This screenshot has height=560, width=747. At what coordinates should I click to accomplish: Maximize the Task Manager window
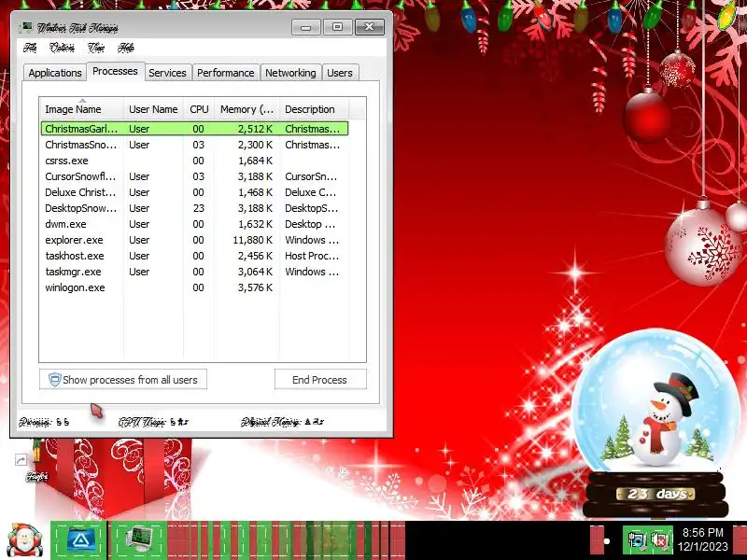click(337, 27)
